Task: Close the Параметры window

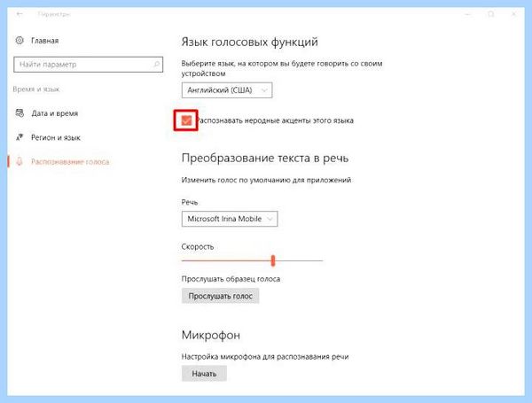Action: (x=513, y=14)
